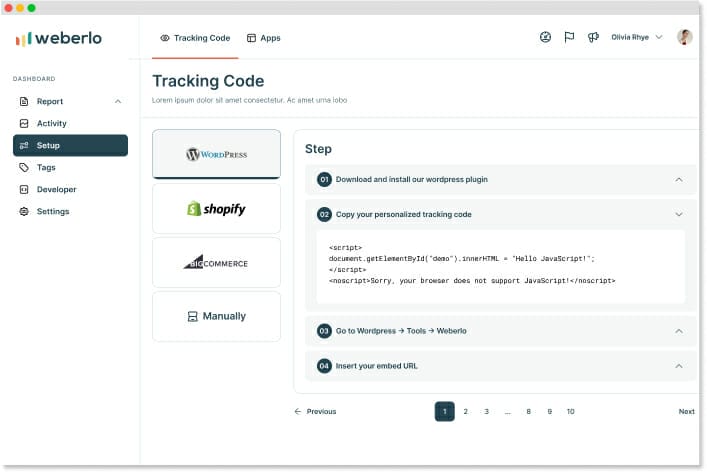This screenshot has width=707, height=473.
Task: Switch to the Apps tab
Action: (x=264, y=38)
